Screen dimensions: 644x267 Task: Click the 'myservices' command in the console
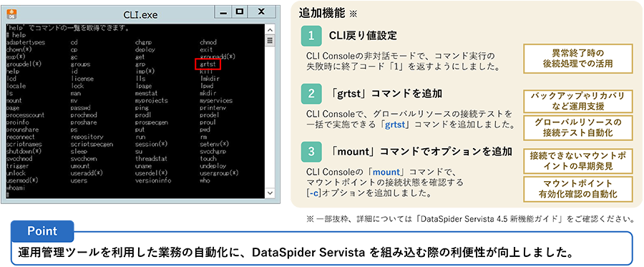click(x=216, y=100)
